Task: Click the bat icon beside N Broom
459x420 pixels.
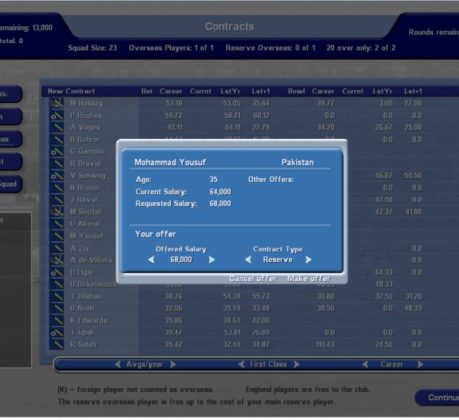Action: pyautogui.click(x=57, y=187)
